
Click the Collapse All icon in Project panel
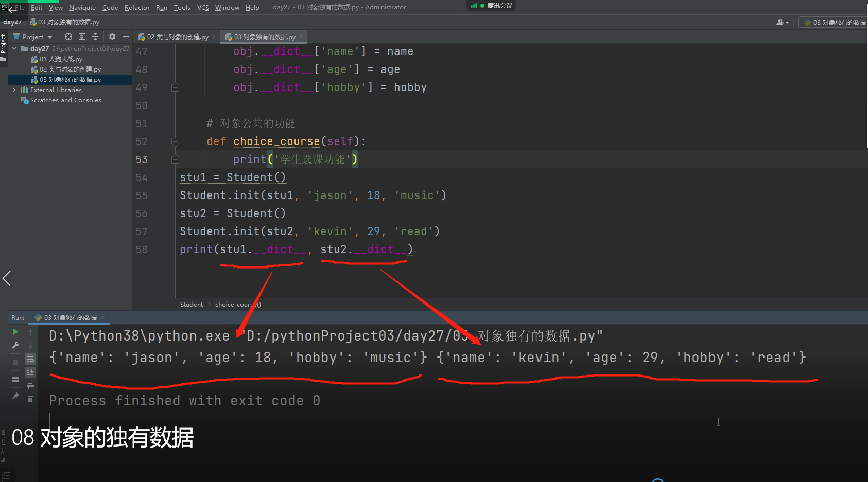(95, 37)
